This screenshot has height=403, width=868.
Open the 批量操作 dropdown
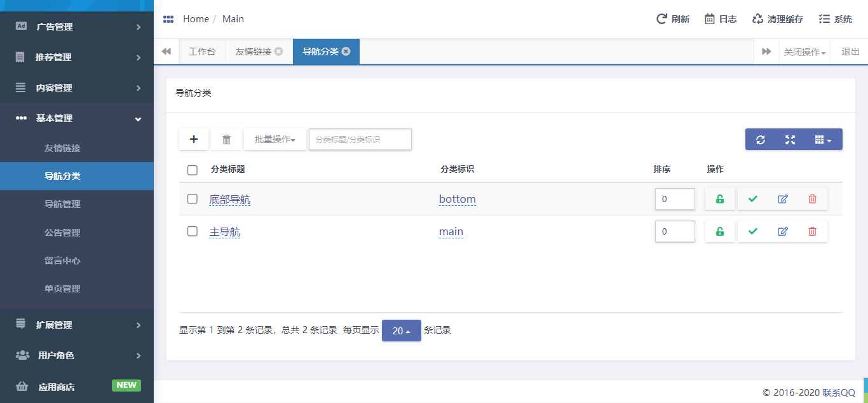(275, 139)
